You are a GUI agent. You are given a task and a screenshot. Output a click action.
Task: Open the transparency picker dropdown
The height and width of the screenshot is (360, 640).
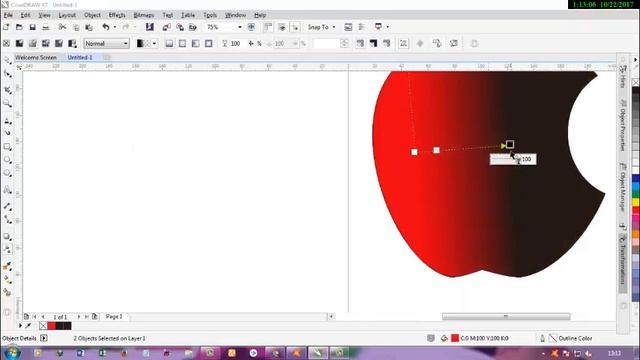point(154,43)
